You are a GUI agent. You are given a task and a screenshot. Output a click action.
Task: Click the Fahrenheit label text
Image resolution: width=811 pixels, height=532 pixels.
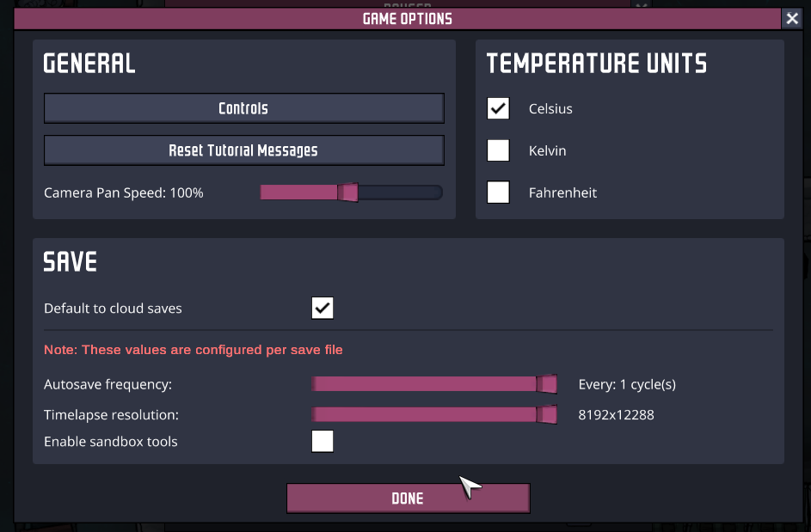click(562, 193)
